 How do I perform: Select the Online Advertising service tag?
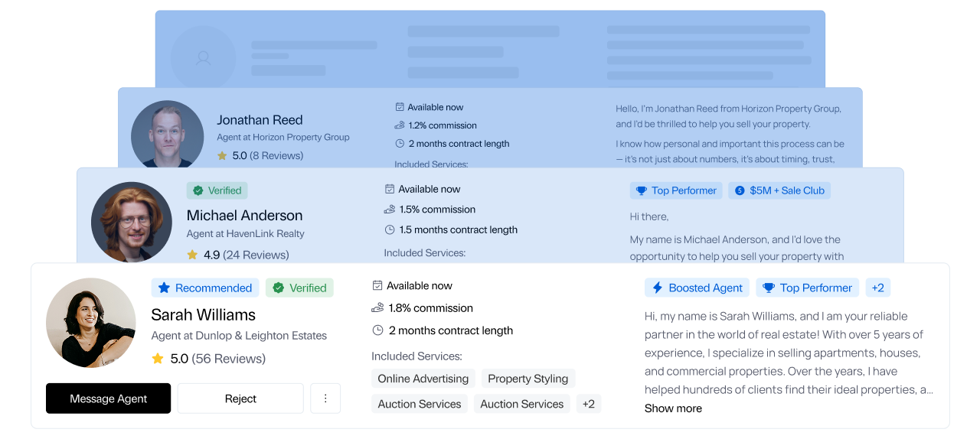point(423,379)
